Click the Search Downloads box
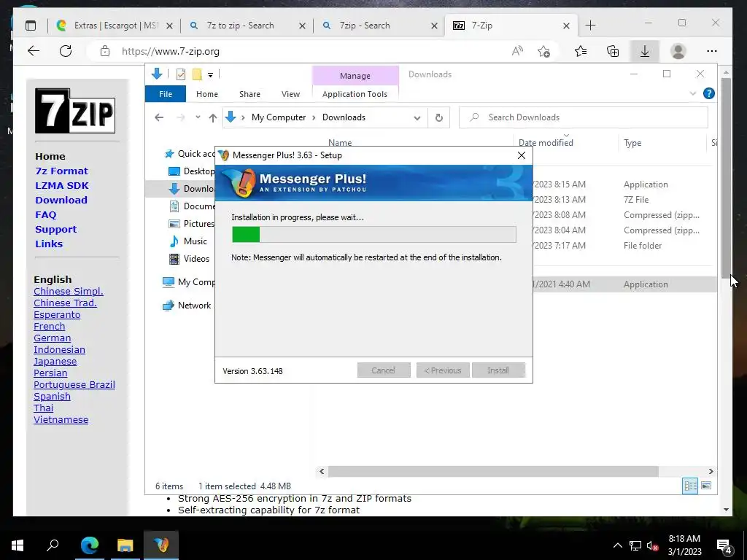The width and height of the screenshot is (747, 560). point(583,117)
